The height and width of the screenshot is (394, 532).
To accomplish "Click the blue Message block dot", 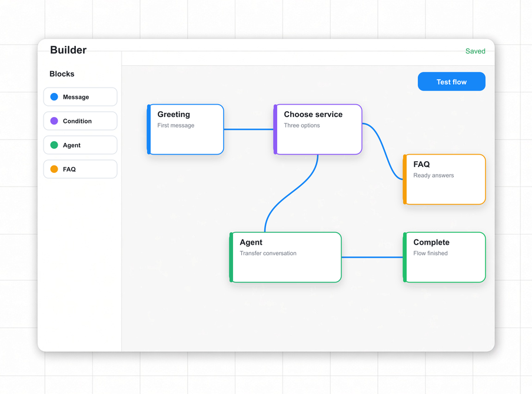I will (54, 96).
